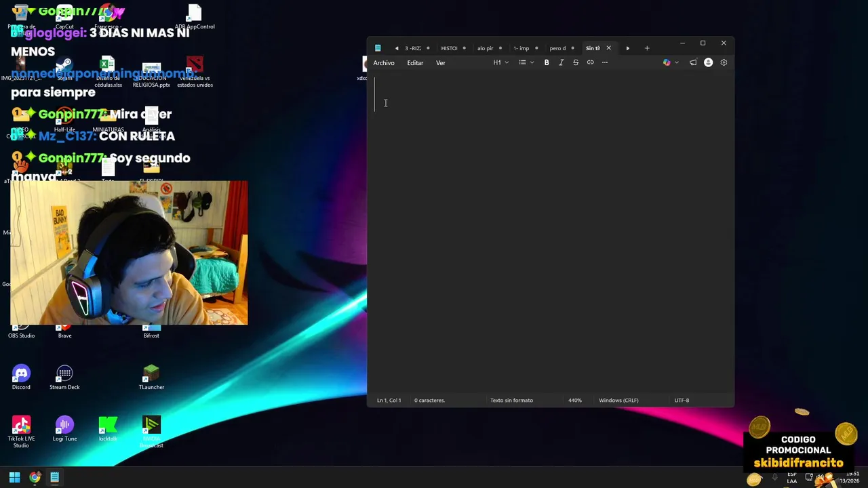Add a new Notepad tab
868x488 pixels.
[647, 48]
